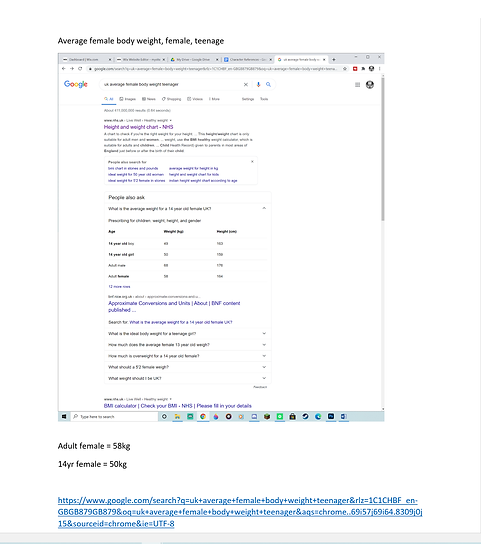Viewport: 481px width, 544px height.
Task: Click 'indian height weight chart according to age' suggestion
Action: pyautogui.click(x=203, y=181)
